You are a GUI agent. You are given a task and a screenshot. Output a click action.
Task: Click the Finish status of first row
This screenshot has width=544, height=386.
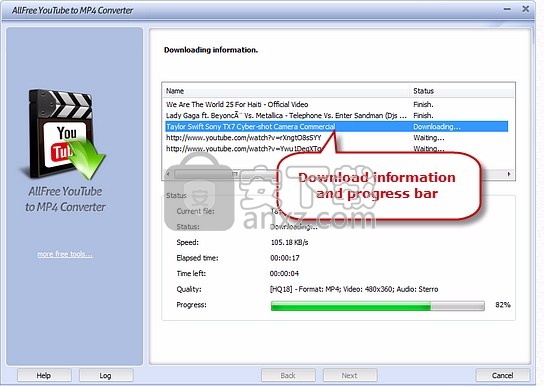click(423, 104)
